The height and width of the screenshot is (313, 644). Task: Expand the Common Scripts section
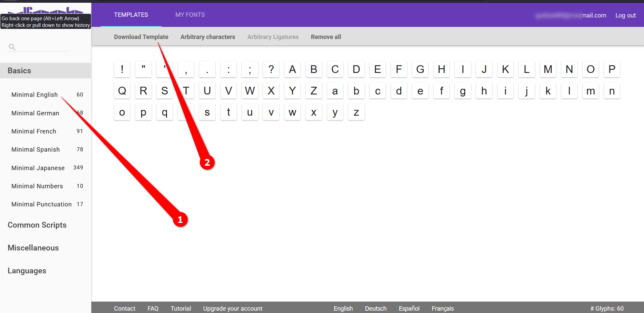coord(37,225)
